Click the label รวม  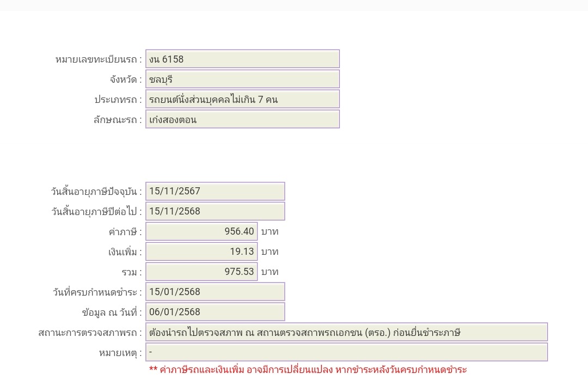[132, 272]
